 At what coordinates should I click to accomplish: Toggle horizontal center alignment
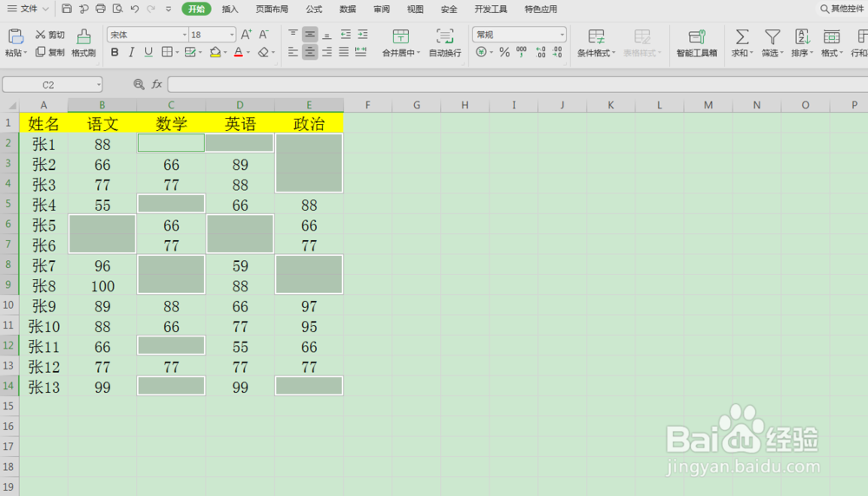[x=310, y=52]
